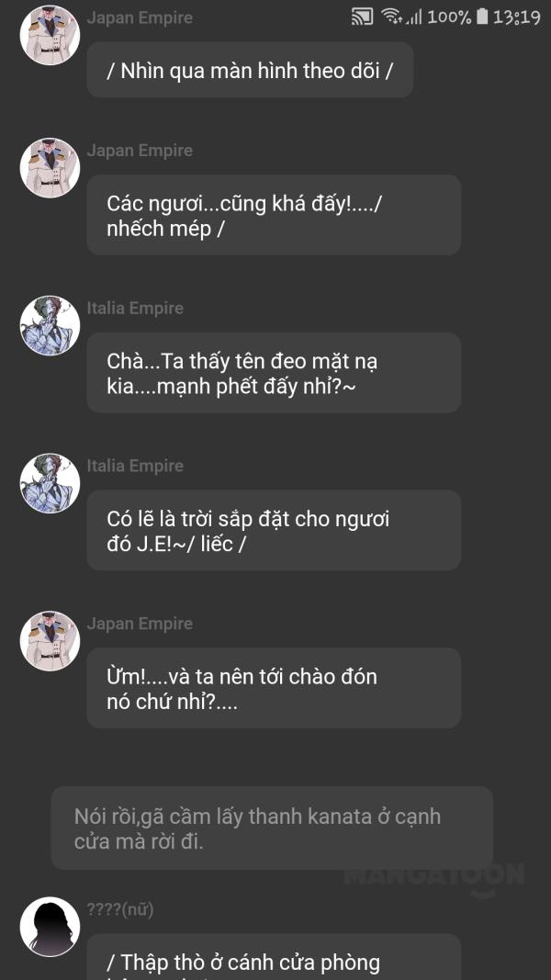Tap the 'Ừm!....và ta nên tới chào đón' bubble
Screen dimensions: 551x980
[274, 688]
